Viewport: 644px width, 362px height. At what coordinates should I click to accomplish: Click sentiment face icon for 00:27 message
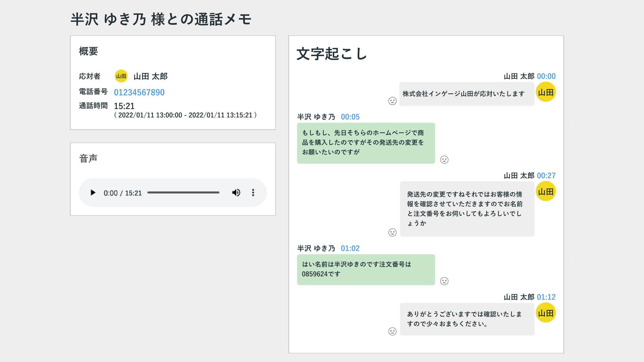point(392,233)
